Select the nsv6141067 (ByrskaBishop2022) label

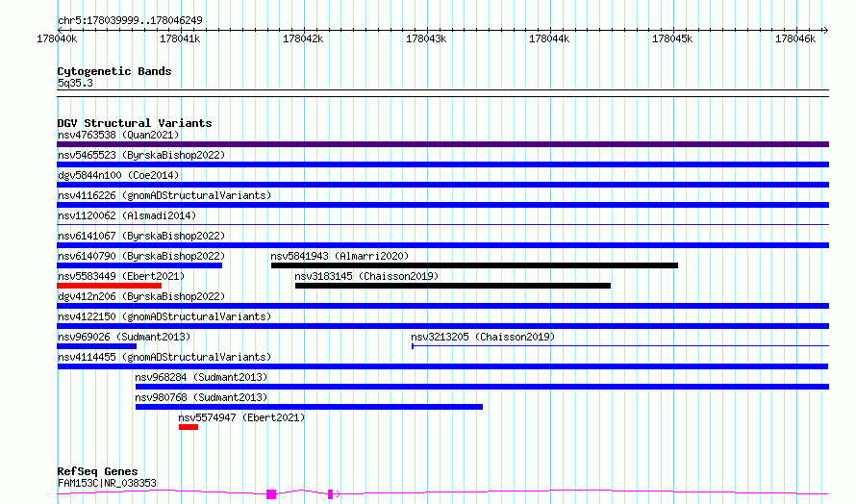141,236
